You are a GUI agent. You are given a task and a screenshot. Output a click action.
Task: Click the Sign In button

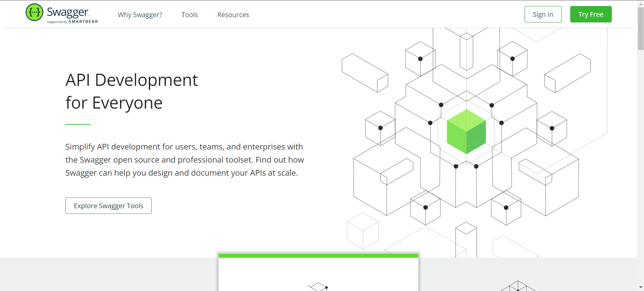tap(543, 14)
